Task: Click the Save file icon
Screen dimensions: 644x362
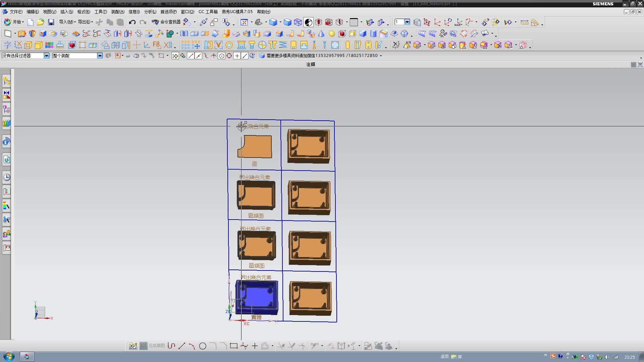Action: click(51, 22)
